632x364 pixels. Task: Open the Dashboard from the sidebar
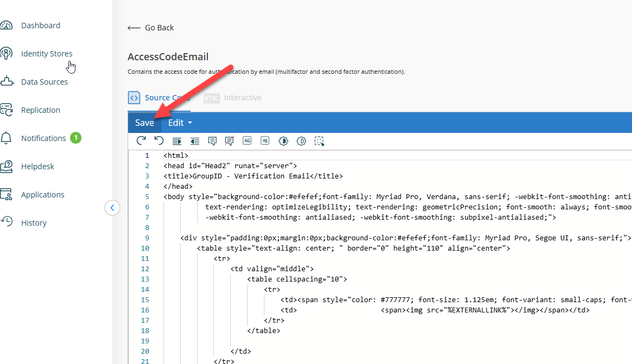pos(41,25)
